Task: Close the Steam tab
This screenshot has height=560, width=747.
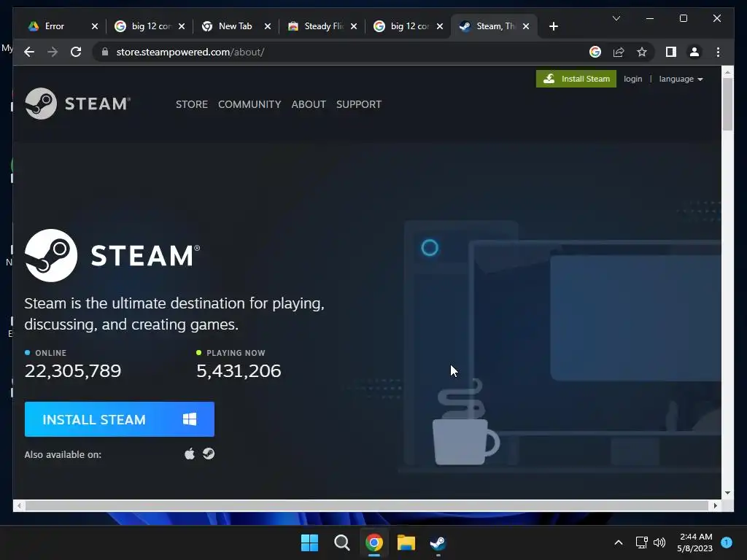Action: [526, 26]
